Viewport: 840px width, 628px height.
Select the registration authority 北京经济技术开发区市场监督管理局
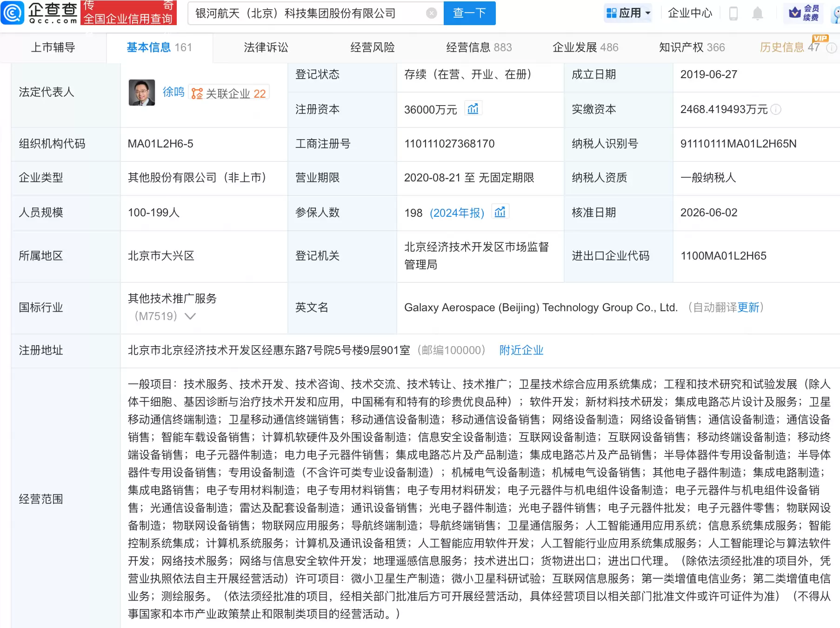[476, 256]
